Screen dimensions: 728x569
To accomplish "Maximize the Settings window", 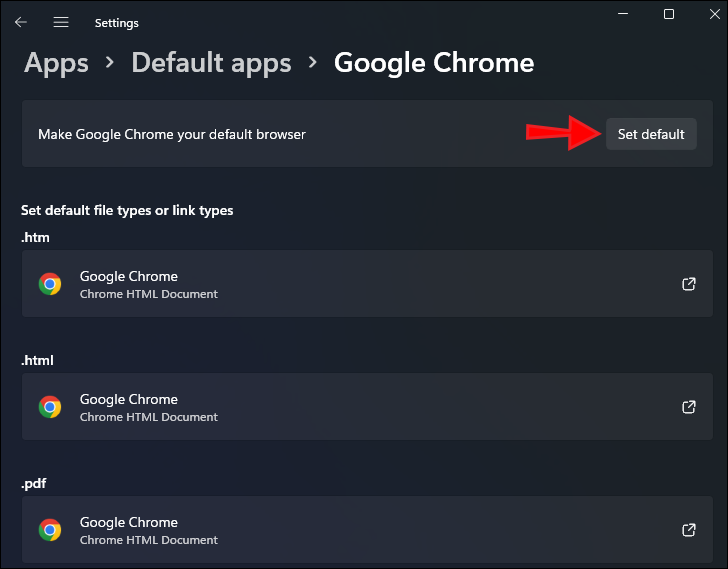I will [669, 14].
